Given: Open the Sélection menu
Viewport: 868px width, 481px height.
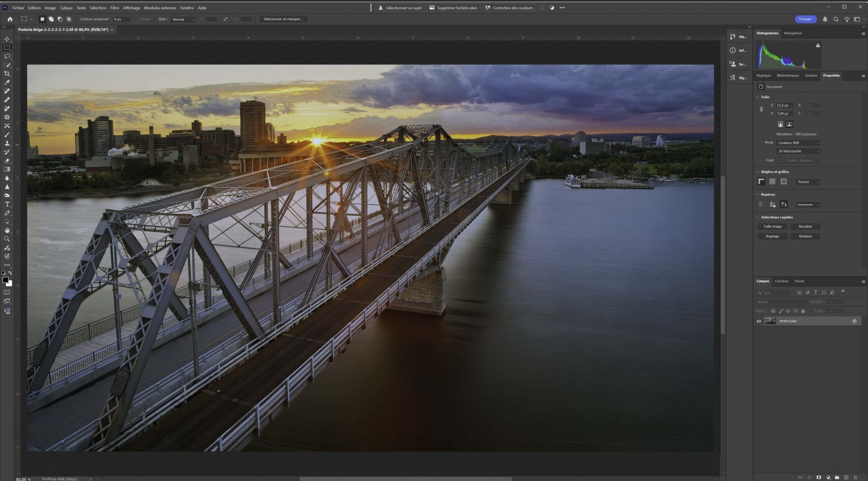Looking at the screenshot, I should click(98, 8).
